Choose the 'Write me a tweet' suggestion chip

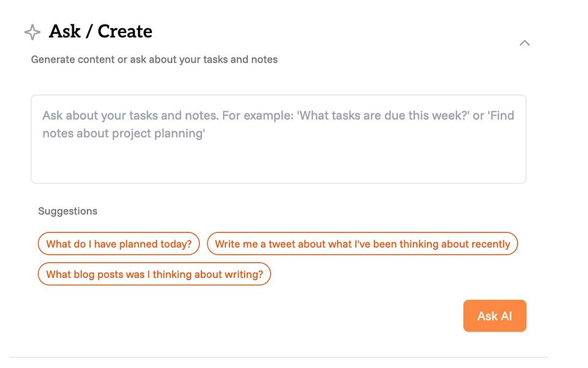pyautogui.click(x=363, y=243)
